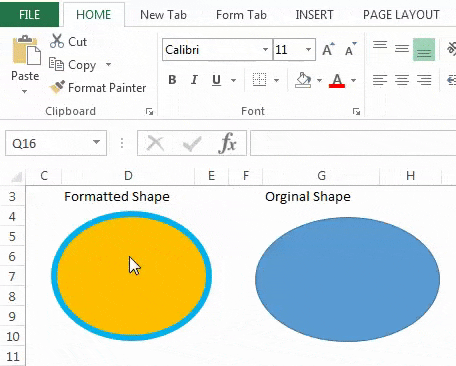Screen dimensions: 456x366
Task: Click the Paste clipboard icon
Action: point(26,50)
